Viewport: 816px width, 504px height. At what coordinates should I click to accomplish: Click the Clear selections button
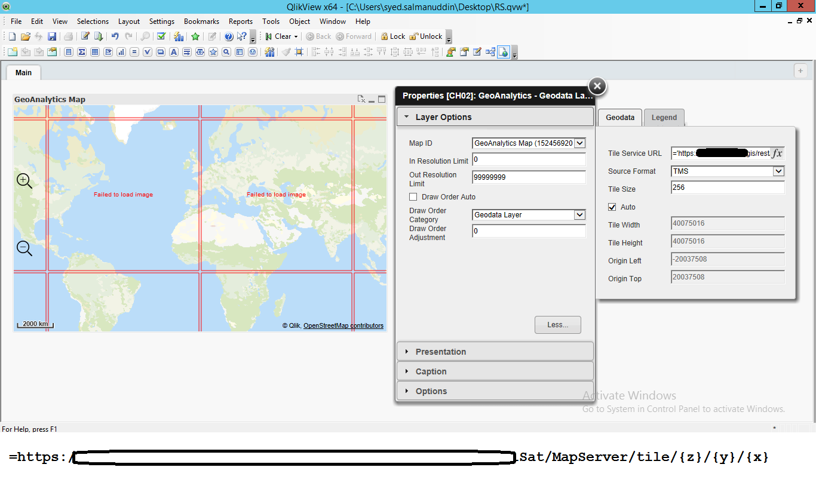click(x=278, y=36)
